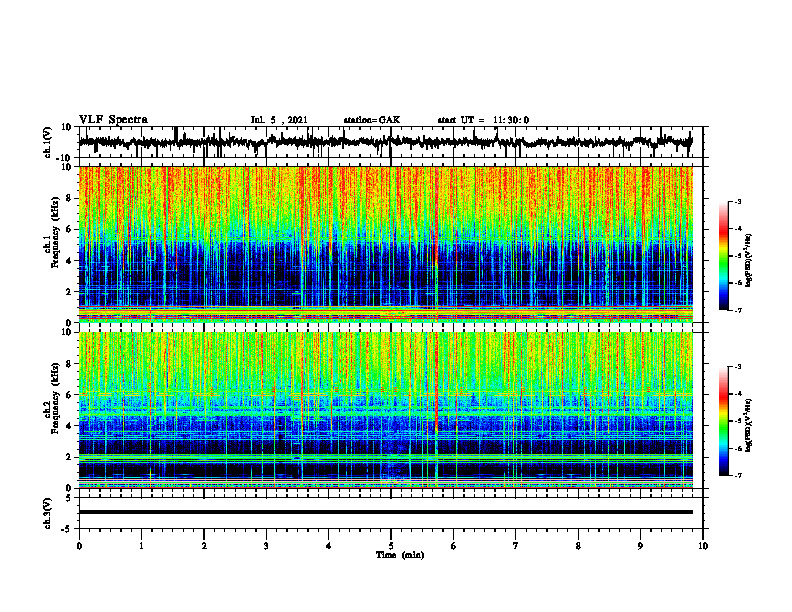Click the ch.2 "Frequency (kHz)" axis label
792x612 pixels.
[x=55, y=398]
